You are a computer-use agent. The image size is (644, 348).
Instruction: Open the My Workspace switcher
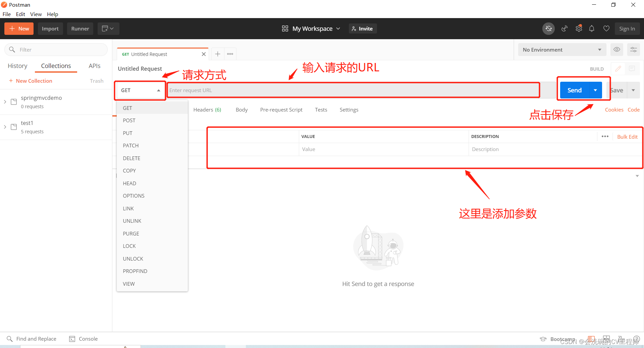311,29
